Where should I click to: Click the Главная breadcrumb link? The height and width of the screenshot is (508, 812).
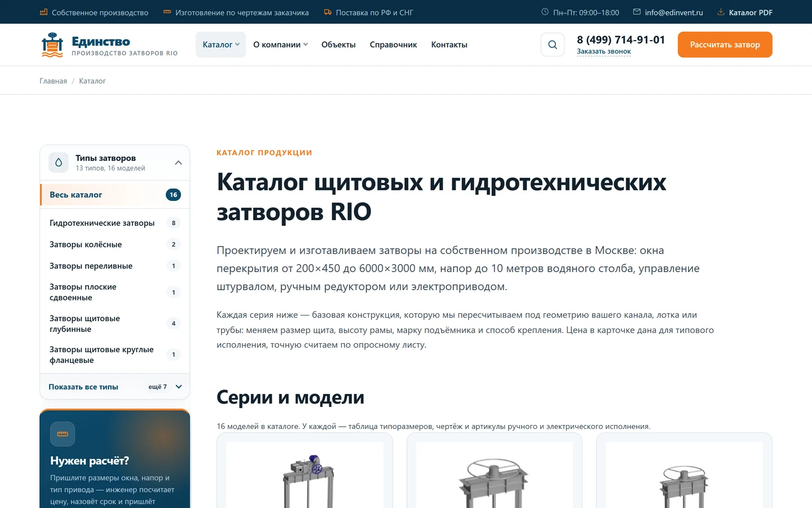pos(53,81)
